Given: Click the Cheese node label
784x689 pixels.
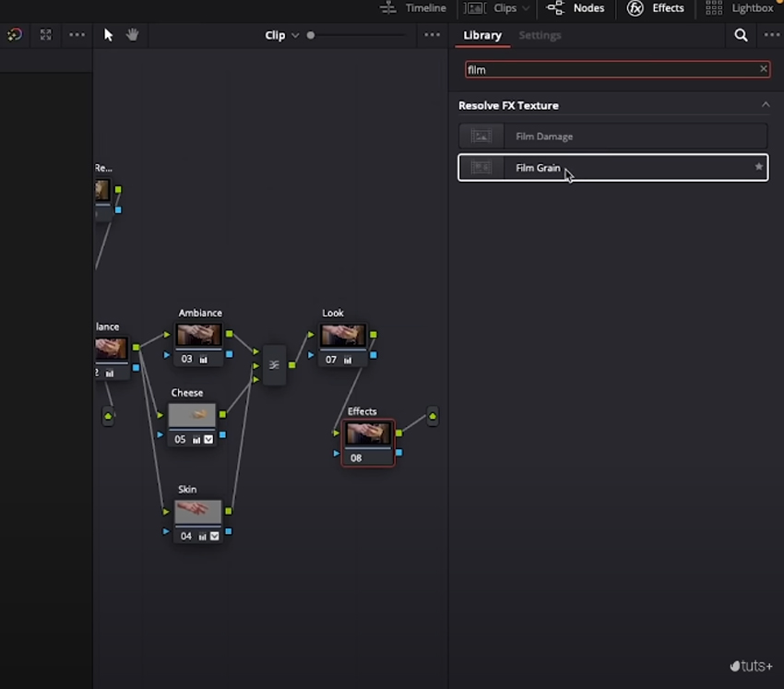Looking at the screenshot, I should [x=187, y=393].
